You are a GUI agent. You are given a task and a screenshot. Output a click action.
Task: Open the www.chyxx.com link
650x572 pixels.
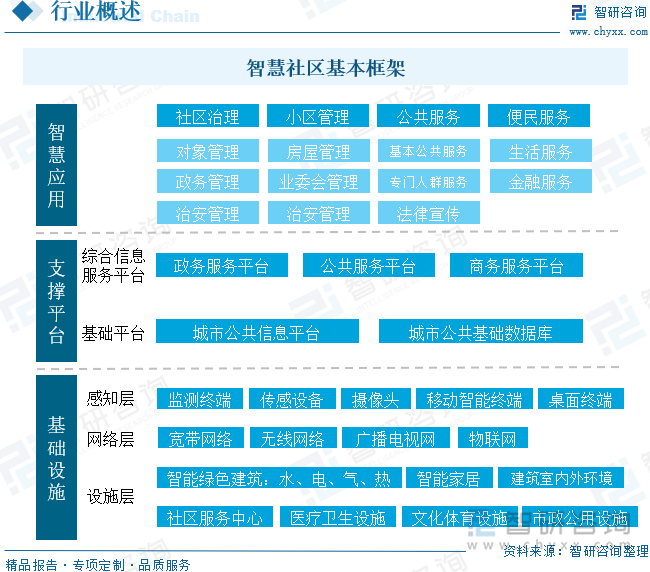click(608, 32)
